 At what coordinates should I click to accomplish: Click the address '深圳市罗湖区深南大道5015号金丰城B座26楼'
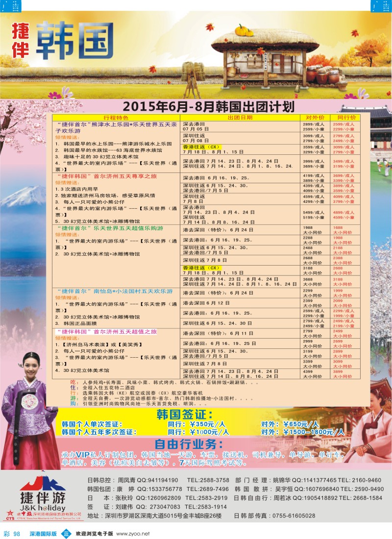pos(163,516)
